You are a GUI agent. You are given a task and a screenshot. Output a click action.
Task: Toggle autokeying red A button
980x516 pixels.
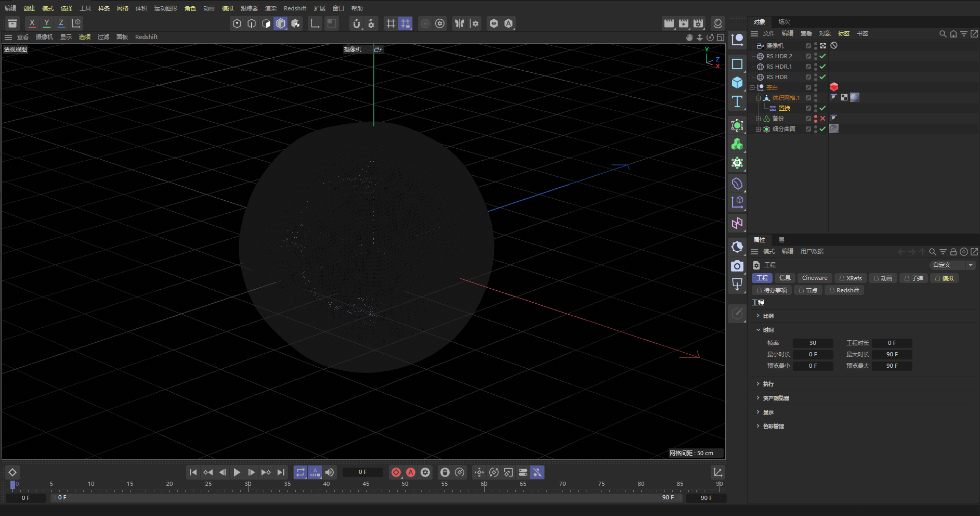coord(411,472)
